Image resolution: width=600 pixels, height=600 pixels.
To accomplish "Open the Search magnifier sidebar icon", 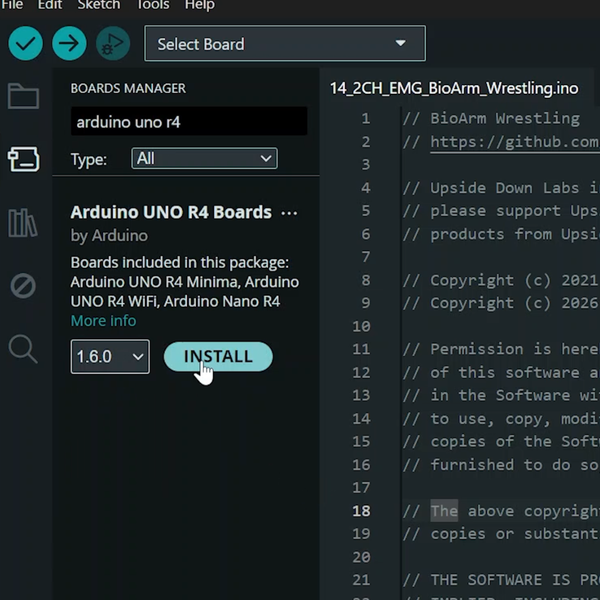I will [x=23, y=349].
